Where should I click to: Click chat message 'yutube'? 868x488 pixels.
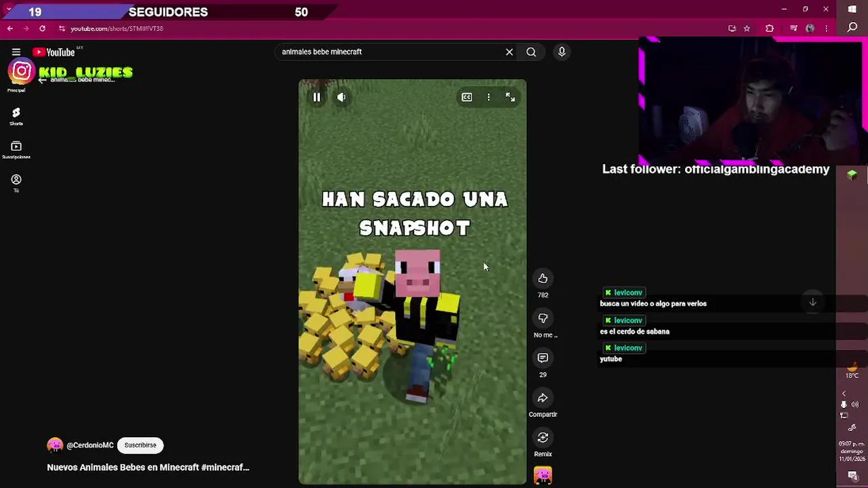pos(611,359)
